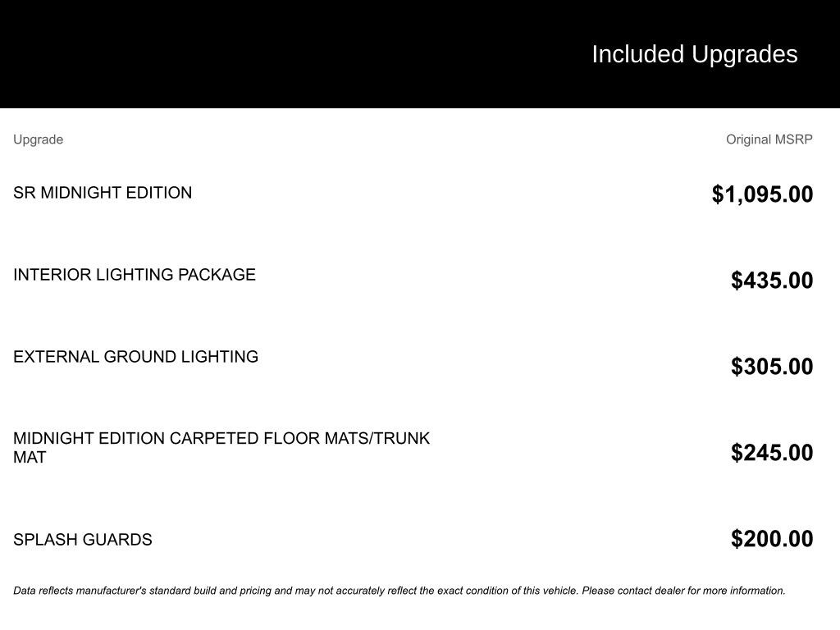This screenshot has height=630, width=840.
Task: Click the $1,095.00 price
Action: (x=762, y=194)
